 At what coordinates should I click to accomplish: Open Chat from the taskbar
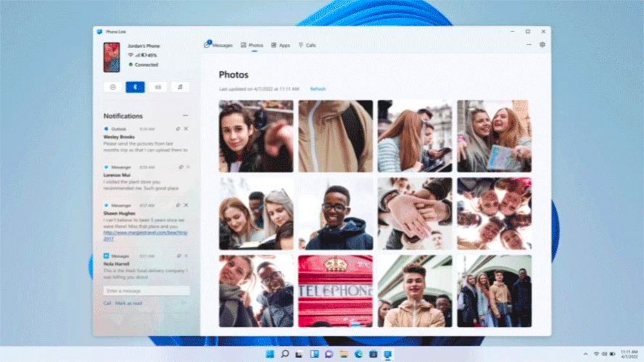pyautogui.click(x=329, y=354)
